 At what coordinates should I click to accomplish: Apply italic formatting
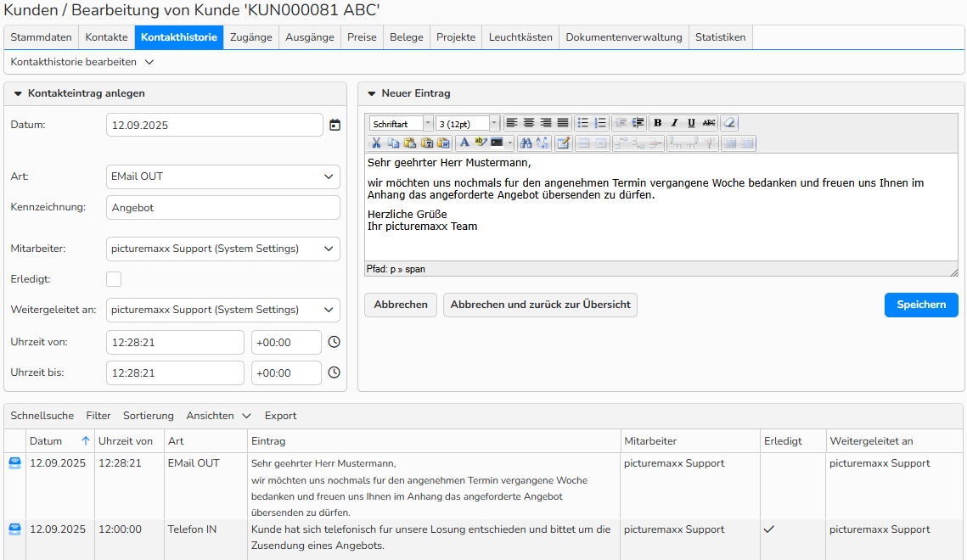675,123
